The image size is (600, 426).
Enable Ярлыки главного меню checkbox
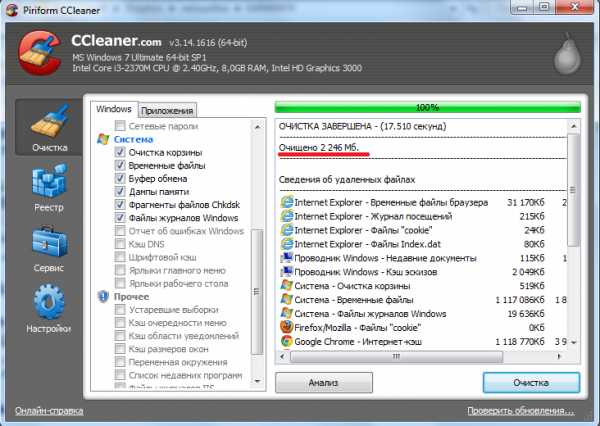point(120,270)
